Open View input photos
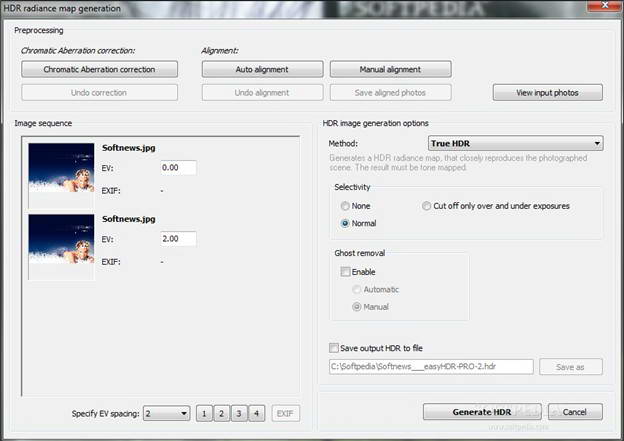Viewport: 624px width, 441px height. (548, 93)
